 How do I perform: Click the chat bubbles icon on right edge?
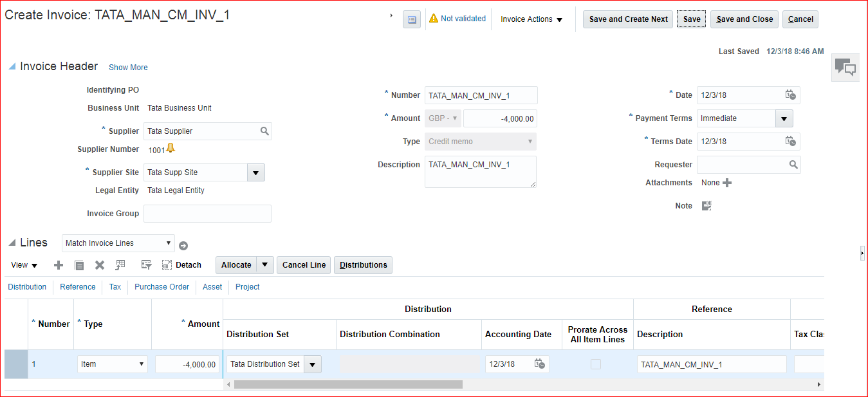click(x=845, y=67)
